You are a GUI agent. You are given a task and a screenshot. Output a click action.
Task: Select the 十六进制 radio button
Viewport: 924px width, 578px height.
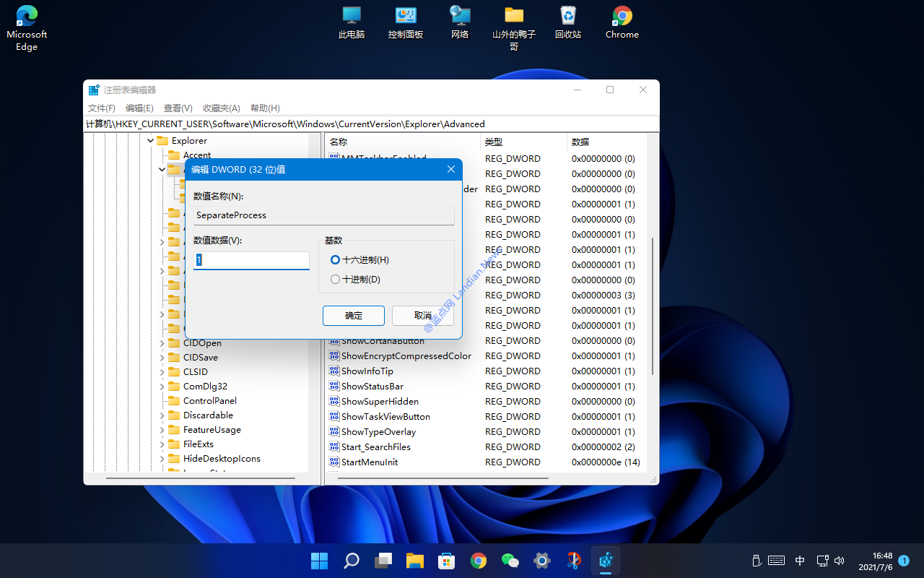point(335,259)
